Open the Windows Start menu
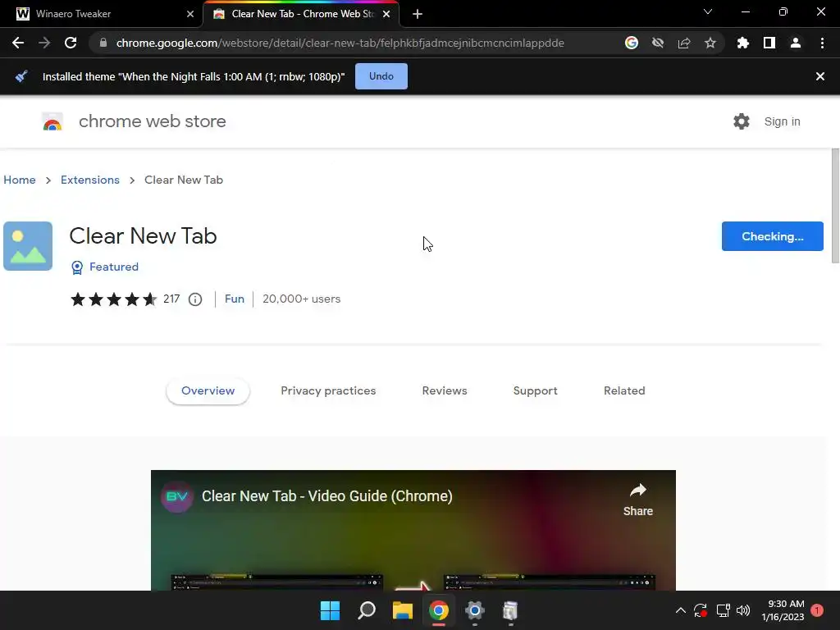The width and height of the screenshot is (840, 630). click(330, 610)
